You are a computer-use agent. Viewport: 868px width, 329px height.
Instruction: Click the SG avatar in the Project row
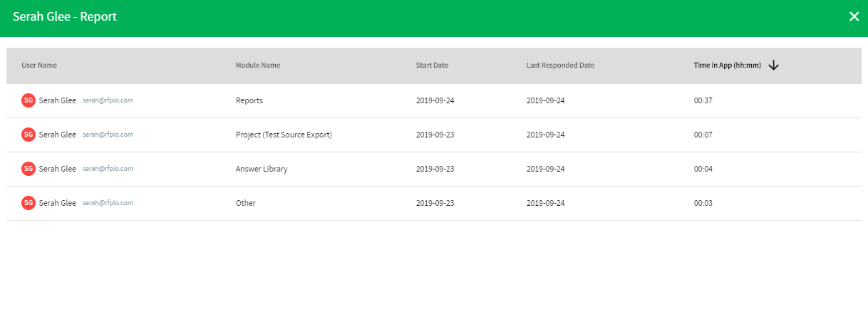pos(28,135)
